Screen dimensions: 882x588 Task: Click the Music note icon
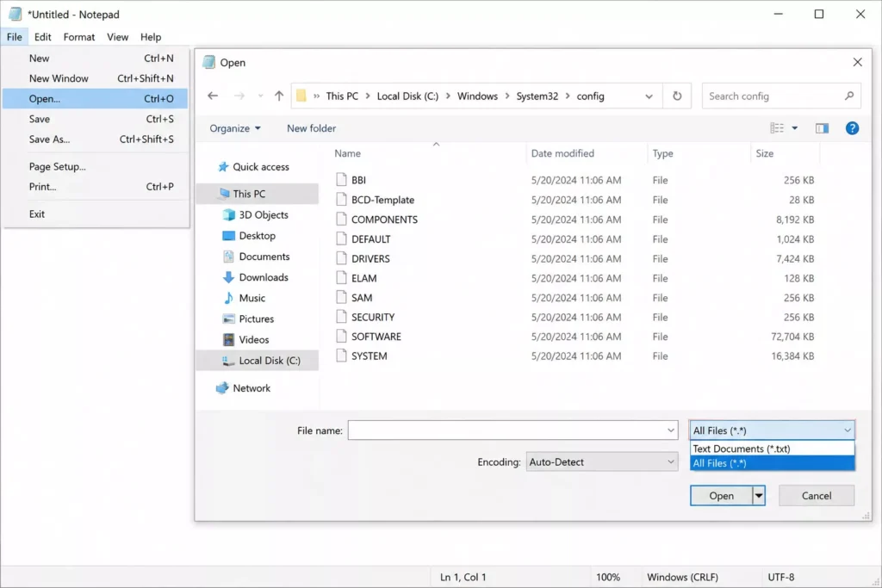pos(228,298)
